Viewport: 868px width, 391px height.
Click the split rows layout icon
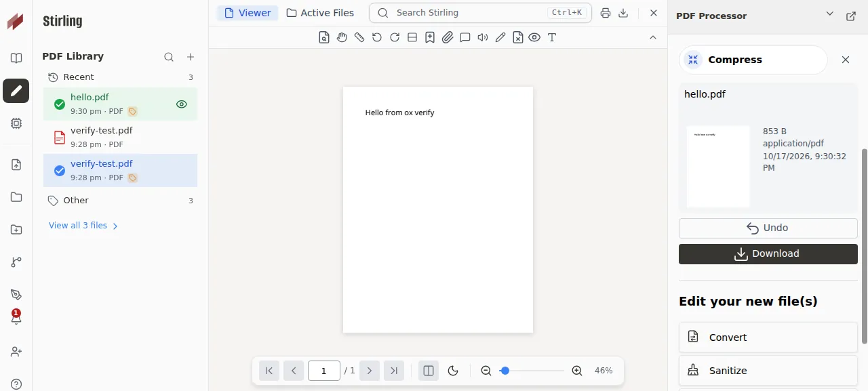[412, 37]
